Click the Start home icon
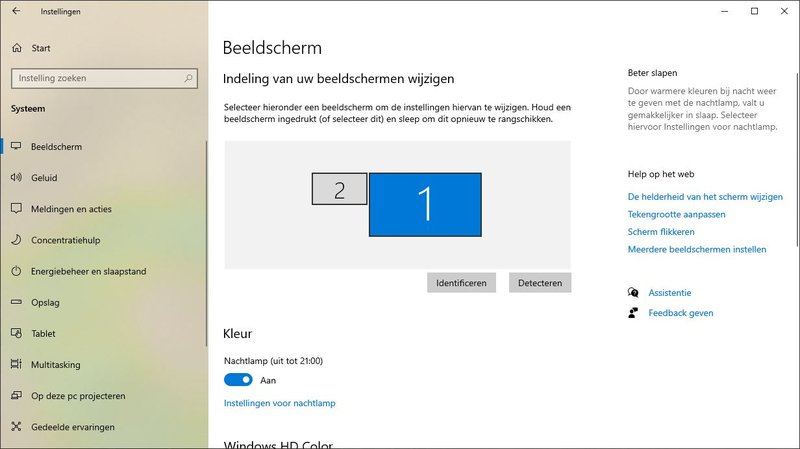Screen dimensions: 800x449 pyautogui.click(x=17, y=48)
